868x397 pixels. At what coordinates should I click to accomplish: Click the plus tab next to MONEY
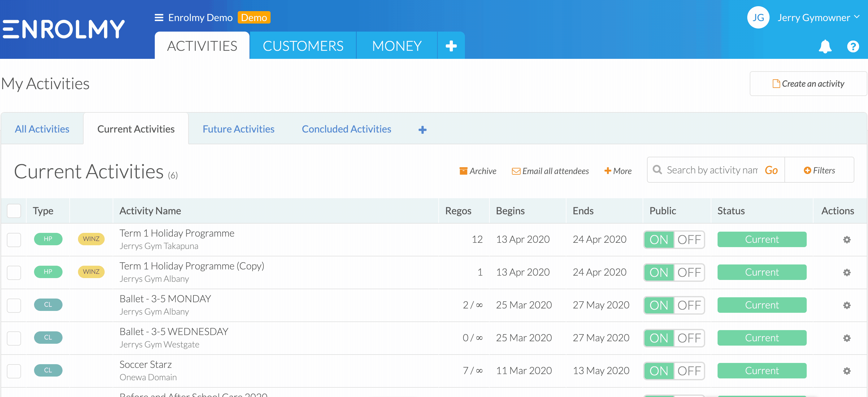(451, 46)
